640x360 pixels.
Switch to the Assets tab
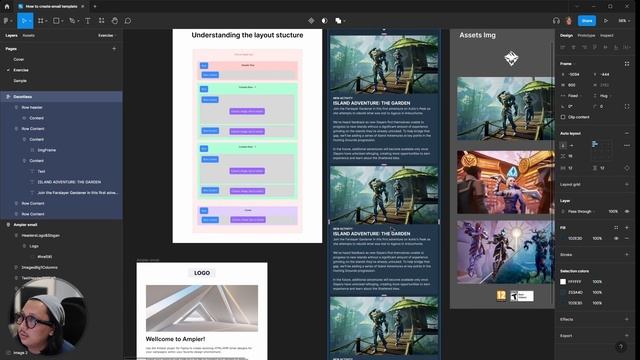point(29,36)
